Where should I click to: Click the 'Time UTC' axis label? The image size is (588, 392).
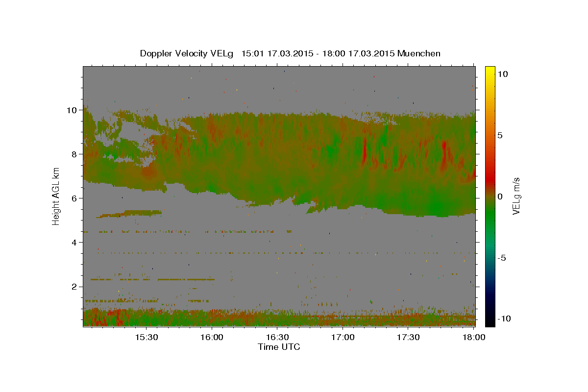pos(279,347)
